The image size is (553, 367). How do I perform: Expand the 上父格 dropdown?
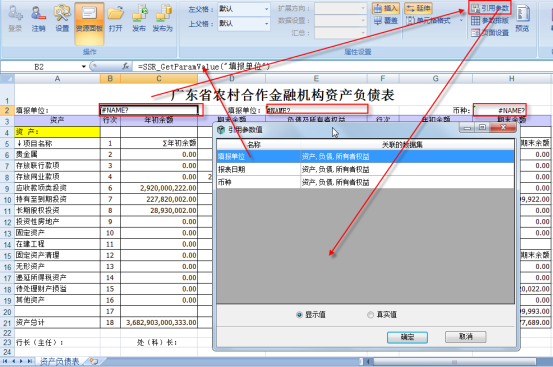pos(267,24)
